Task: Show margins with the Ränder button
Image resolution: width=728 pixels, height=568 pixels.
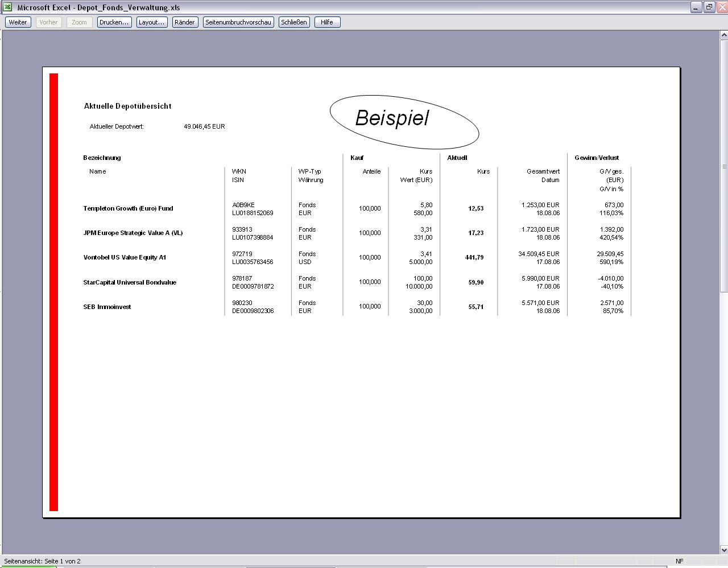Action: click(x=185, y=22)
